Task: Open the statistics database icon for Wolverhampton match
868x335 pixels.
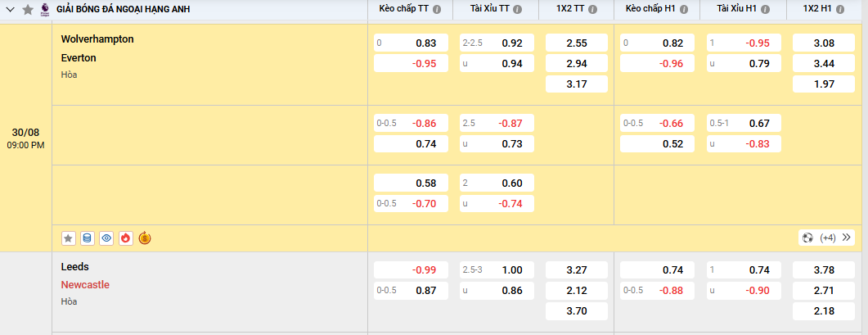Action: [x=88, y=238]
